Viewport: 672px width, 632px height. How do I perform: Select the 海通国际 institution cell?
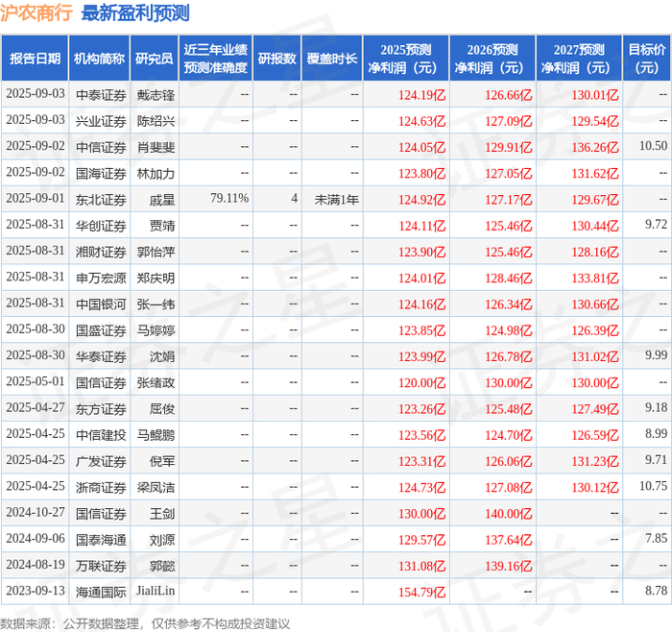101,592
